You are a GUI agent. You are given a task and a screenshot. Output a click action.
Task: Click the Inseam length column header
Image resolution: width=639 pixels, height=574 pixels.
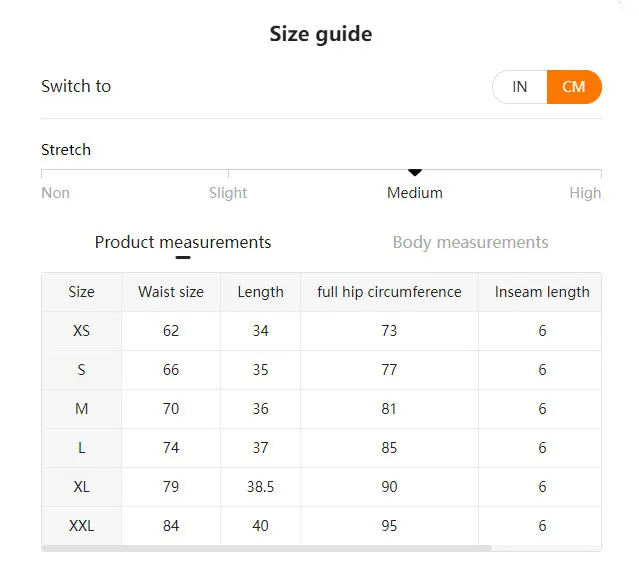[542, 292]
